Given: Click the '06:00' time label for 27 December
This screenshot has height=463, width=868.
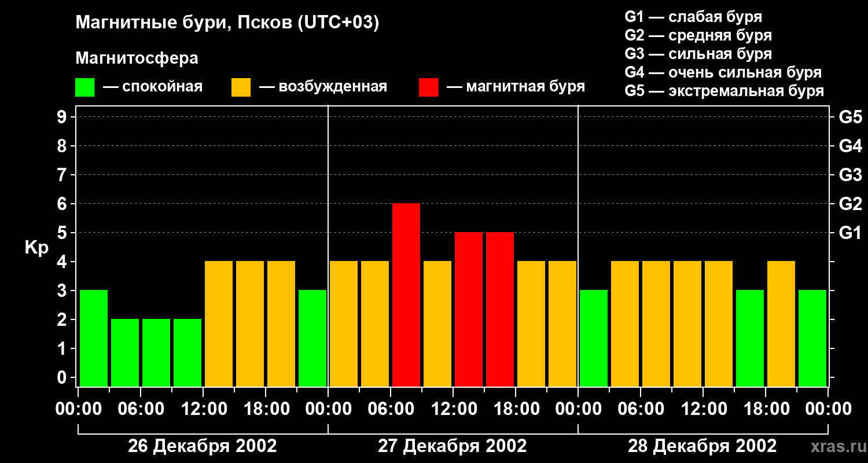Looking at the screenshot, I should click(391, 409).
